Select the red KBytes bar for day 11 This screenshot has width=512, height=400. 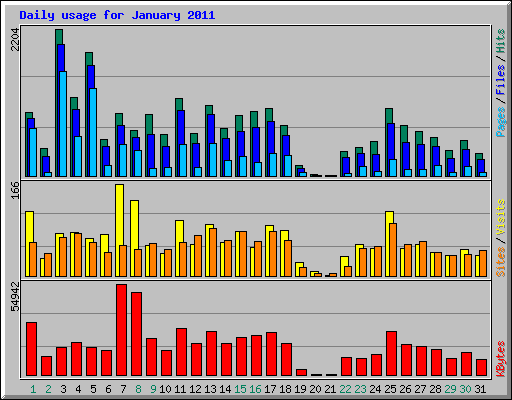[x=181, y=352]
